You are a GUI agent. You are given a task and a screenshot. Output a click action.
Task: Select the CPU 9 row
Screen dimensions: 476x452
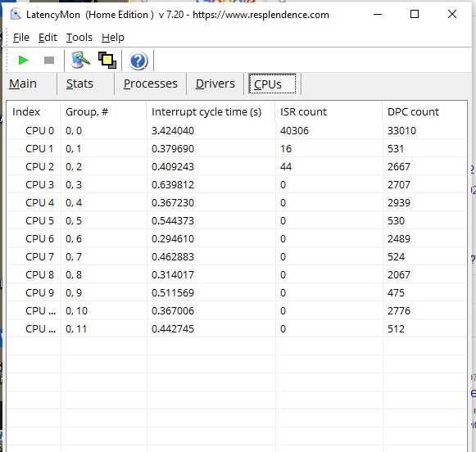pyautogui.click(x=237, y=293)
